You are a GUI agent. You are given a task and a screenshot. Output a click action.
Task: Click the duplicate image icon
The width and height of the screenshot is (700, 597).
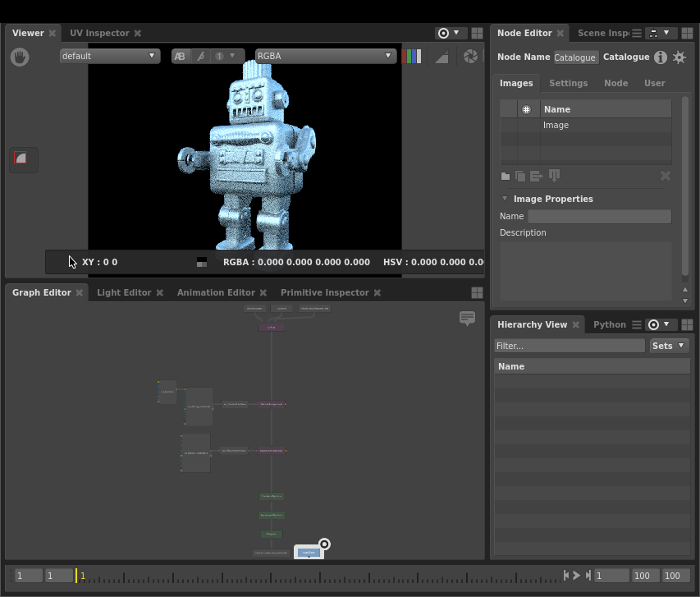point(520,176)
